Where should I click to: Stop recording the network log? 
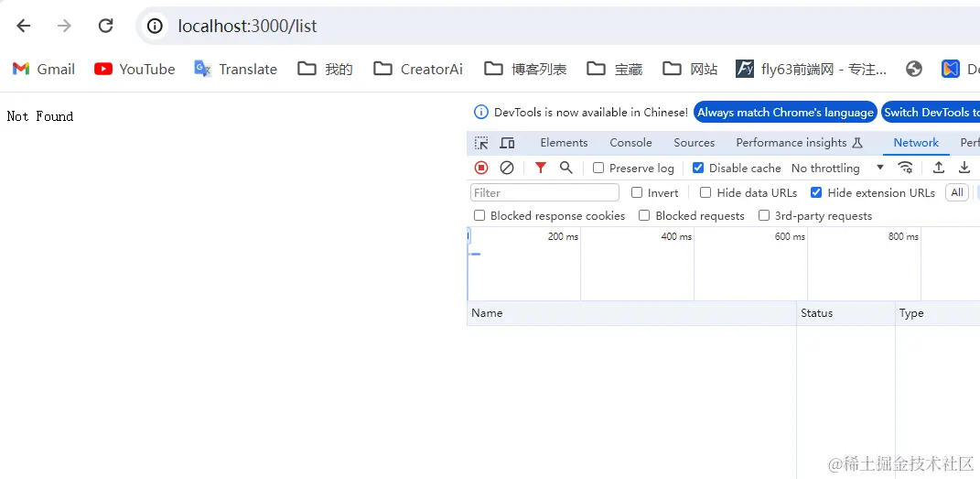click(x=481, y=168)
